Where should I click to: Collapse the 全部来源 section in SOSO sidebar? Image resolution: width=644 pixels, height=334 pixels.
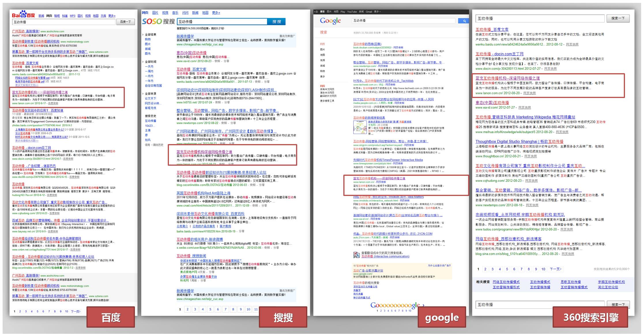(x=143, y=94)
